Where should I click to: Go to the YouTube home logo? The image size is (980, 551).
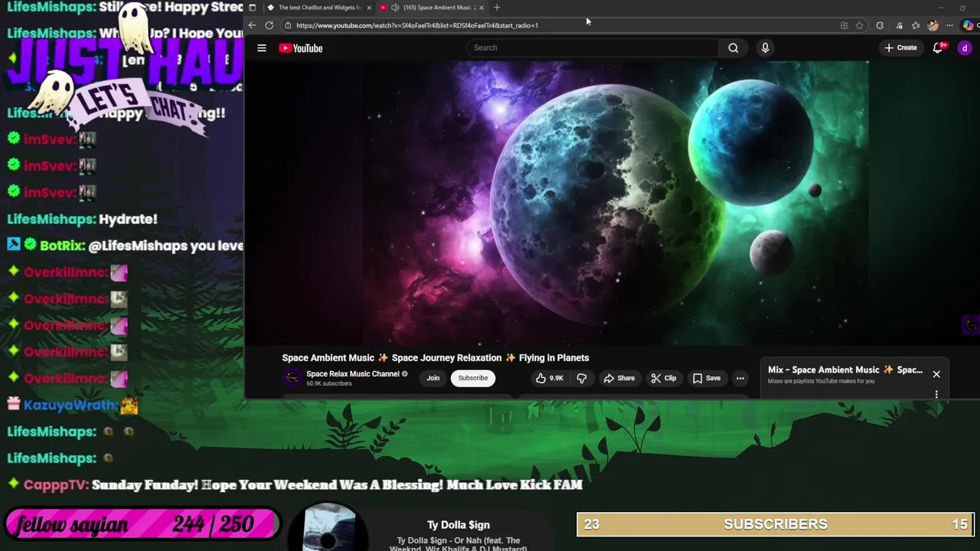click(x=300, y=48)
